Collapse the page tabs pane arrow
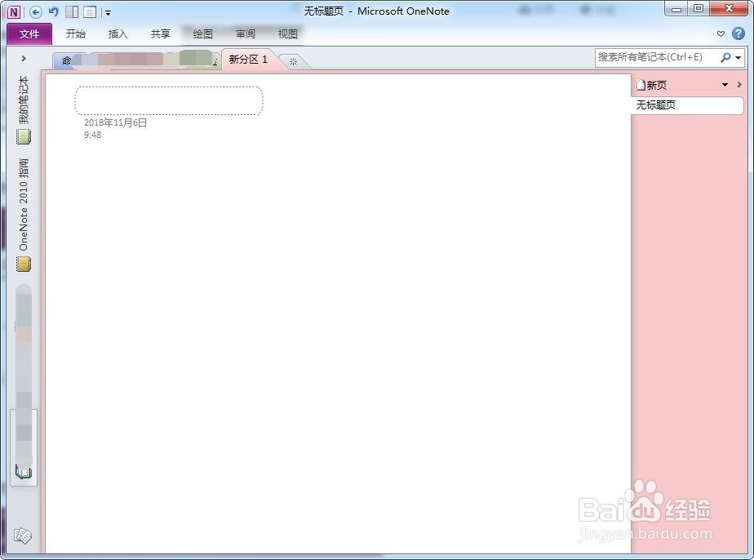The height and width of the screenshot is (560, 754). point(739,85)
